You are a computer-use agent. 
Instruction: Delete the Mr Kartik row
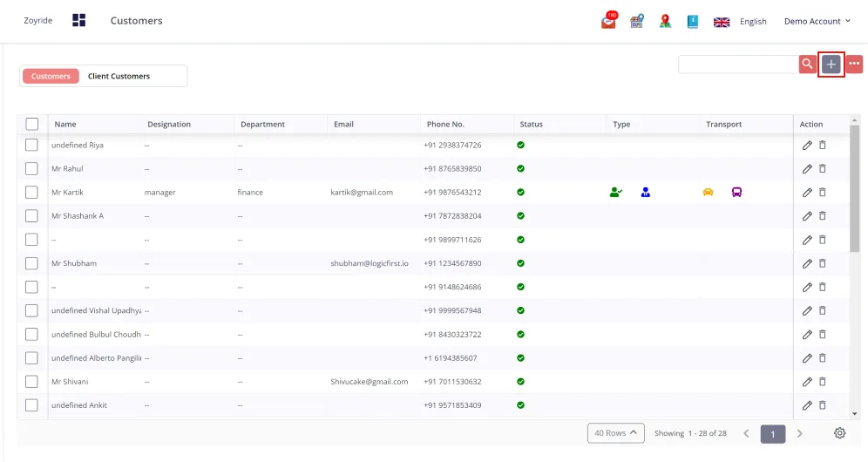click(x=823, y=193)
